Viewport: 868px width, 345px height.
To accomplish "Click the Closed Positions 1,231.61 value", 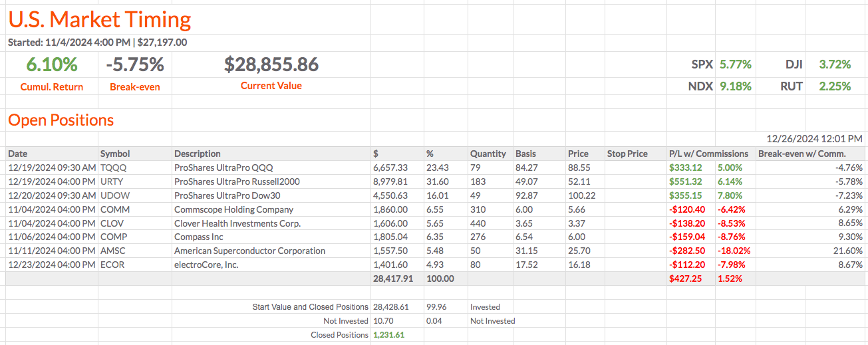I will coord(389,335).
